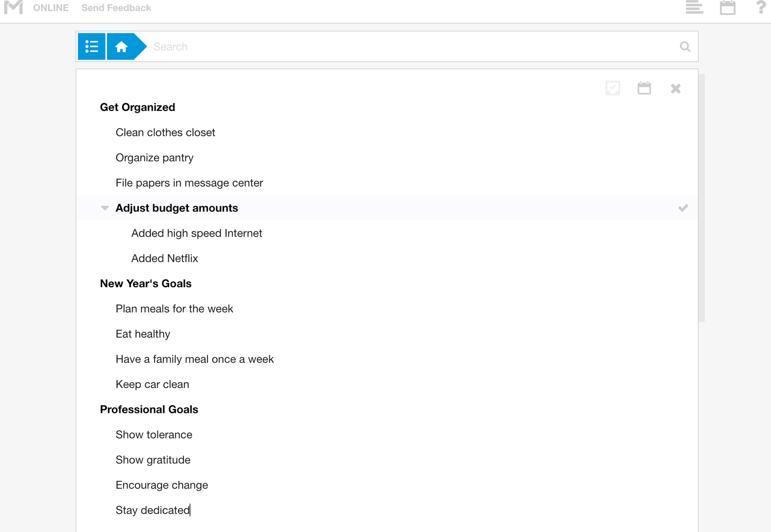771x532 pixels.
Task: Click the search magnifier icon
Action: coord(685,47)
